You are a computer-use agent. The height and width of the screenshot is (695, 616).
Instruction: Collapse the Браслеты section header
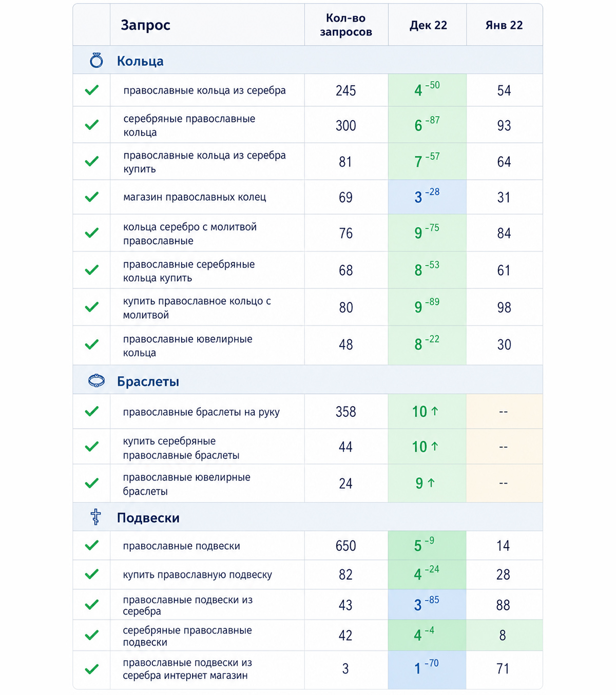tap(307, 380)
